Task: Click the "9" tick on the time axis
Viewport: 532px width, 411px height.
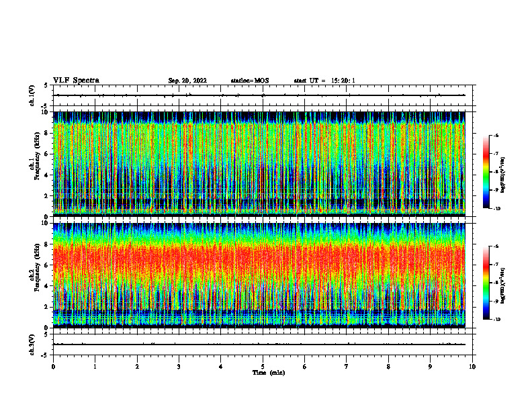Action: (430, 367)
